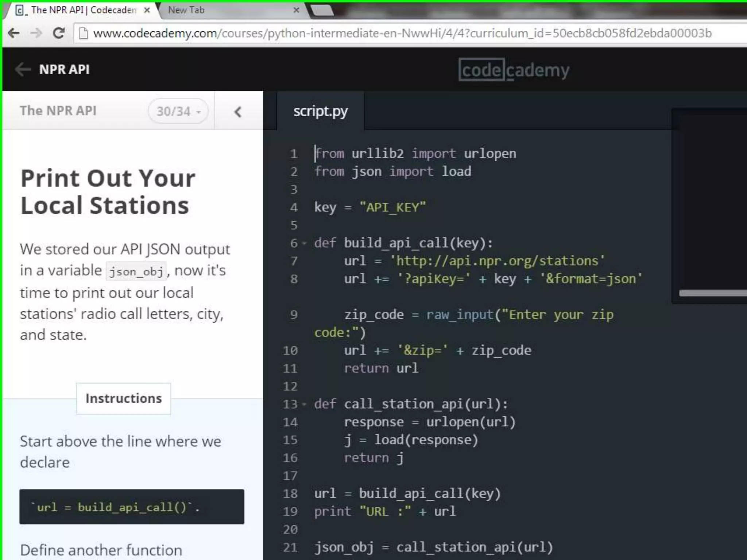Collapse the sidebar with the left chevron

(238, 112)
